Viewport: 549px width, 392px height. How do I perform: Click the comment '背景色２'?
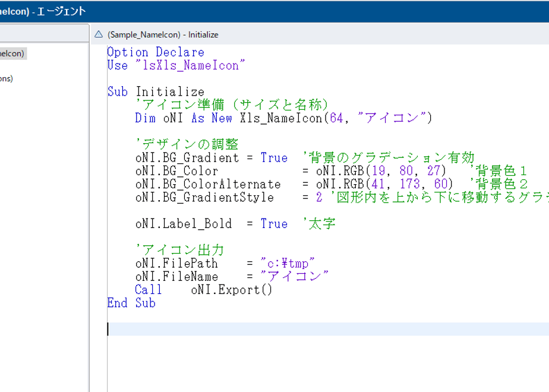pyautogui.click(x=498, y=184)
